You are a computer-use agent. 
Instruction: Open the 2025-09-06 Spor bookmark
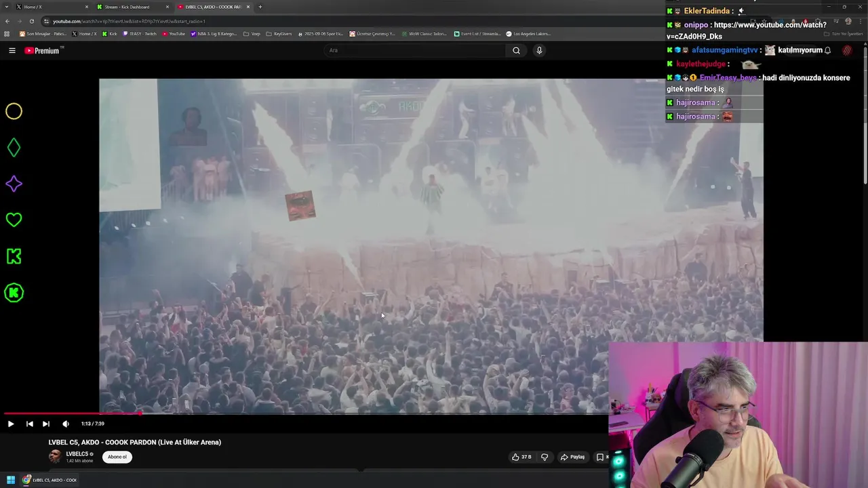click(x=320, y=33)
